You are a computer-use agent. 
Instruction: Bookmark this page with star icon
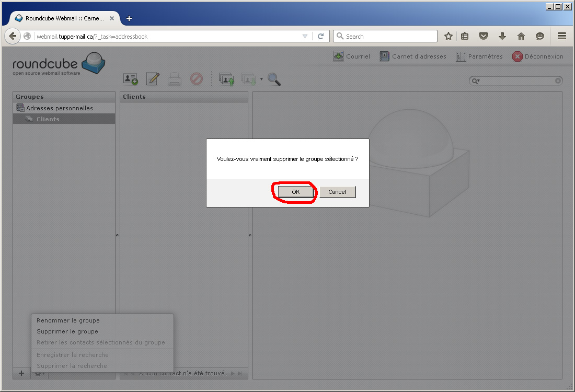click(448, 37)
